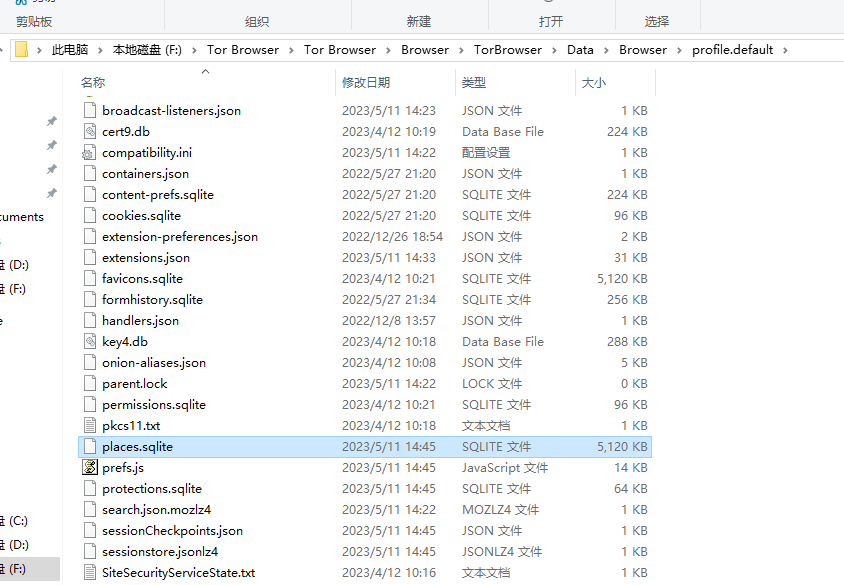
Task: Click the extensions.json file icon
Action: tap(90, 257)
